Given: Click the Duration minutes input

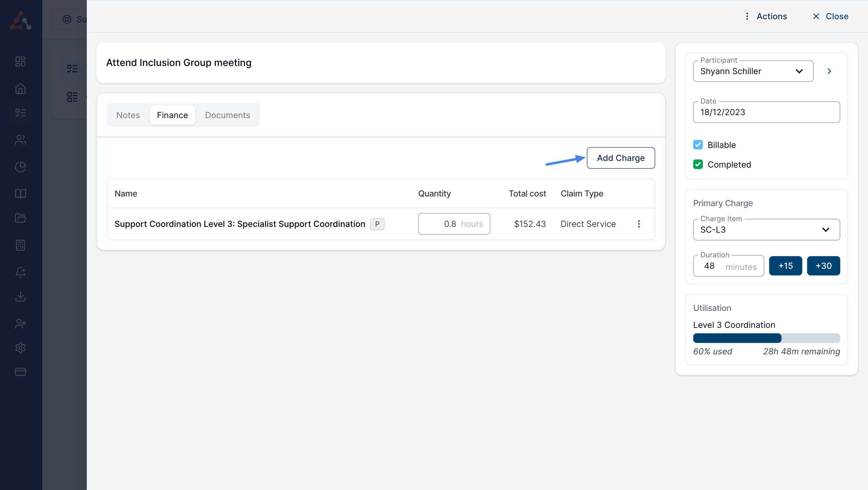Looking at the screenshot, I should [728, 266].
